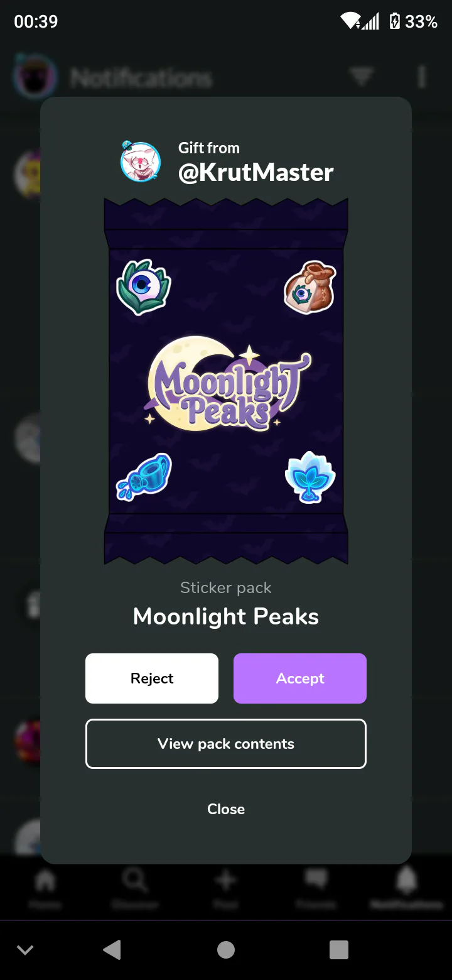Screen dimensions: 452x980
Task: Collapse the navigation bar chevron
Action: [25, 950]
